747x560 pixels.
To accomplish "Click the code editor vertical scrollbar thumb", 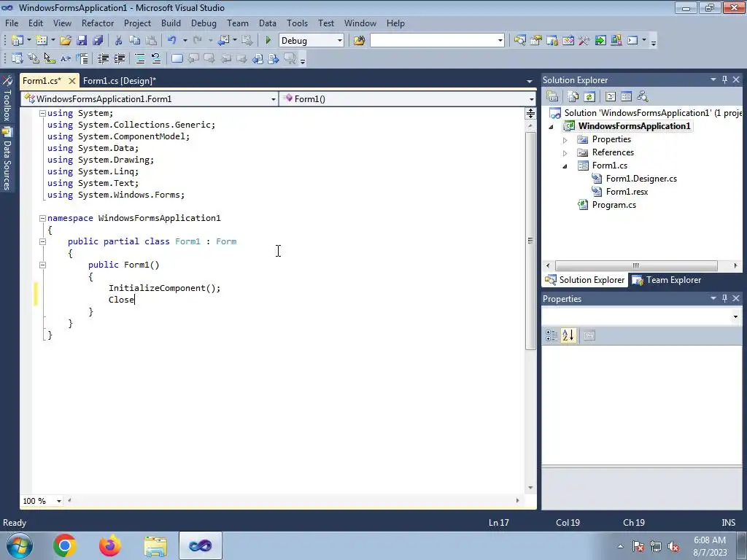I will pyautogui.click(x=530, y=241).
